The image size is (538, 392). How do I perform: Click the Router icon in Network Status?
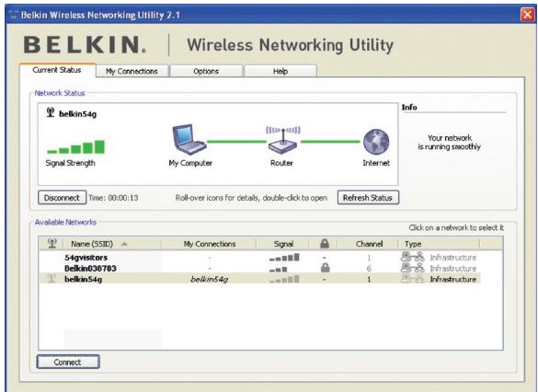282,140
